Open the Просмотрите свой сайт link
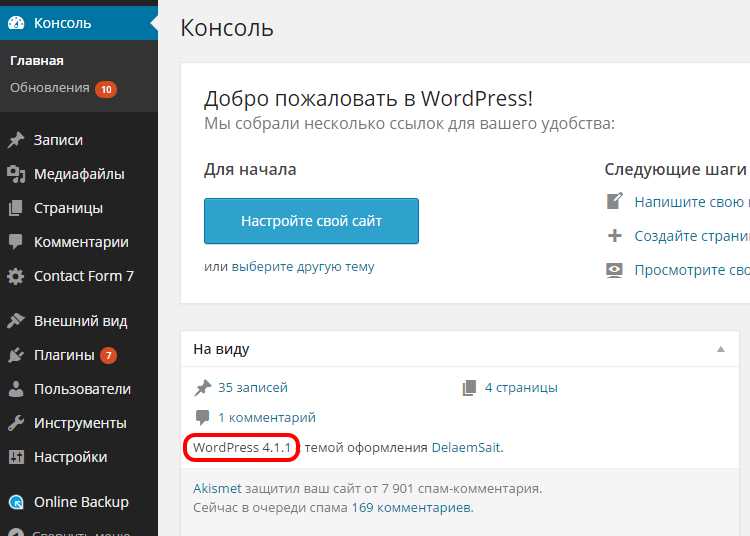This screenshot has height=536, width=750. (692, 270)
